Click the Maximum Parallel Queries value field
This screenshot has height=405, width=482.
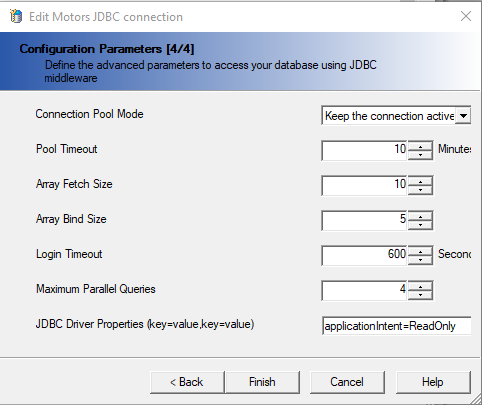(x=364, y=290)
